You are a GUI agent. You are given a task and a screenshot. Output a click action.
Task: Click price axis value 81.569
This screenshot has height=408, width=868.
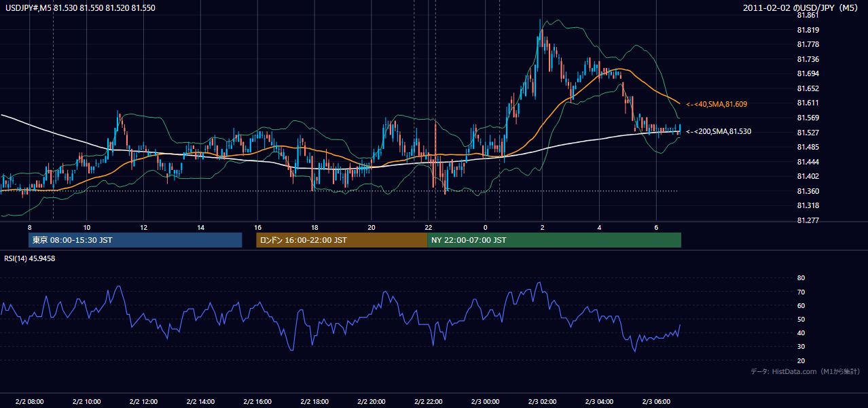point(808,118)
